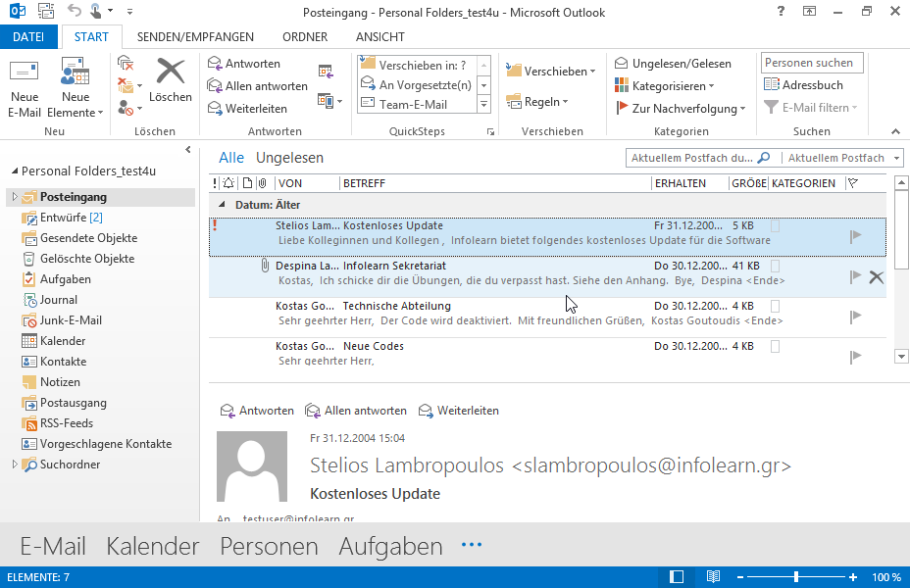The height and width of the screenshot is (588, 910).
Task: Open the Entwürfe folder
Action: 62,218
